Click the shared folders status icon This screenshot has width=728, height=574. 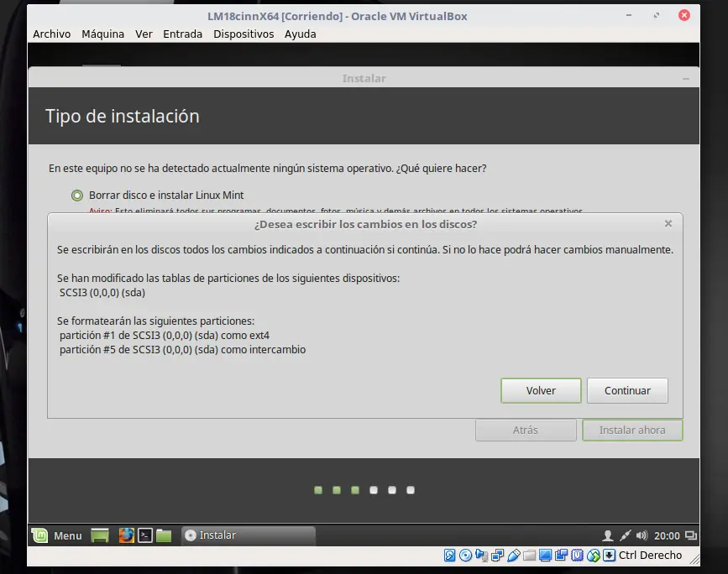point(529,555)
